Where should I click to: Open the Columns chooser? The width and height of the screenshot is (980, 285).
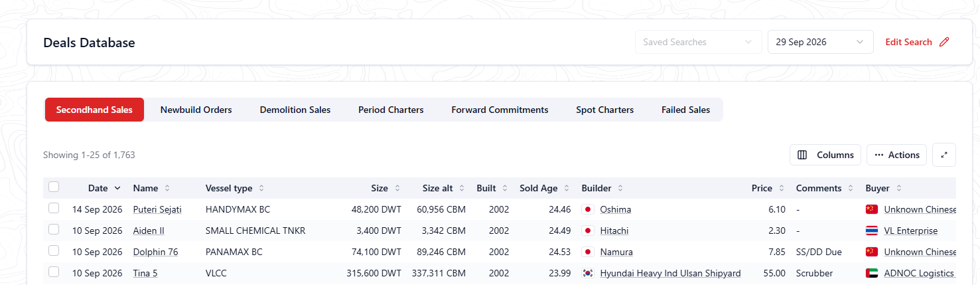825,155
